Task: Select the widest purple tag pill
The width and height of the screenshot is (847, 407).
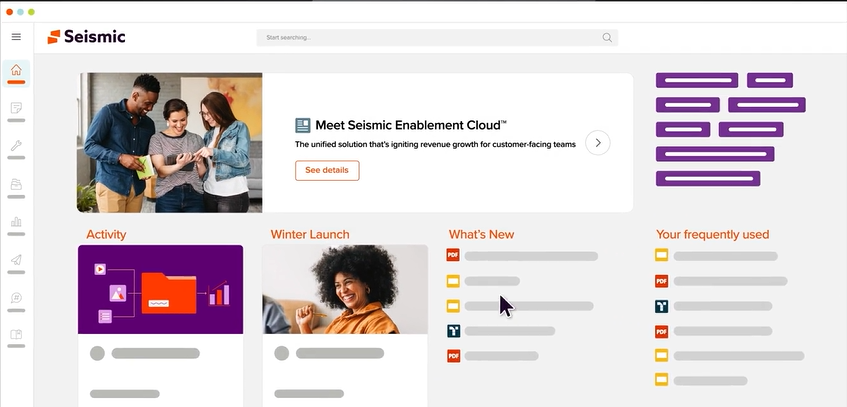Action: [x=715, y=154]
